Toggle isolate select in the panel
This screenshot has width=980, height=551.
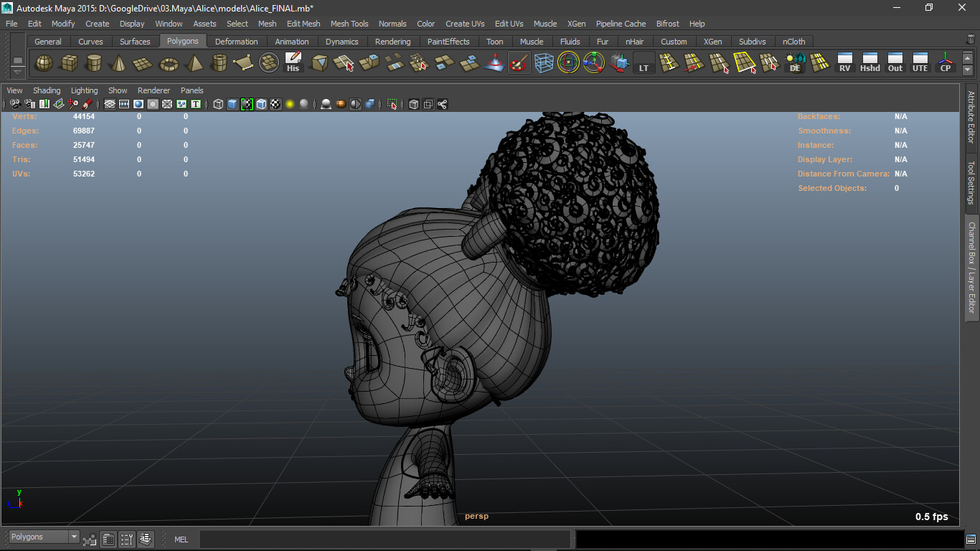point(392,104)
